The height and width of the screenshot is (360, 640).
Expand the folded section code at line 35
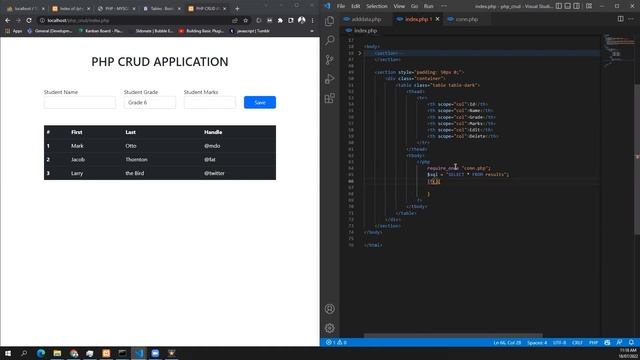[360, 53]
